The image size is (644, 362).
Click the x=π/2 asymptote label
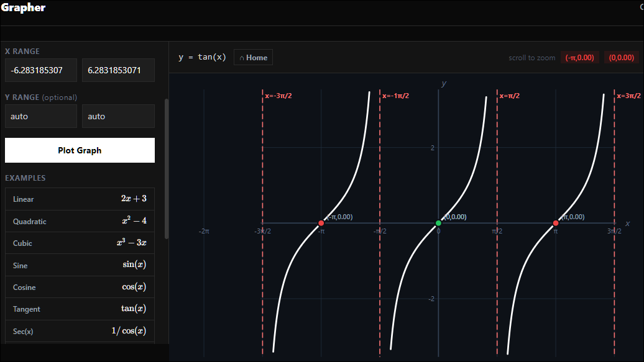pos(510,96)
